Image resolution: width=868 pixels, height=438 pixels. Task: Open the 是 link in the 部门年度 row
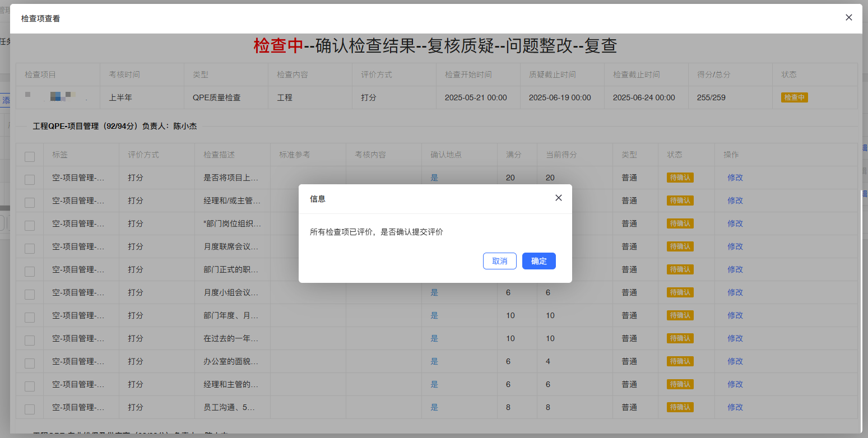click(x=434, y=315)
